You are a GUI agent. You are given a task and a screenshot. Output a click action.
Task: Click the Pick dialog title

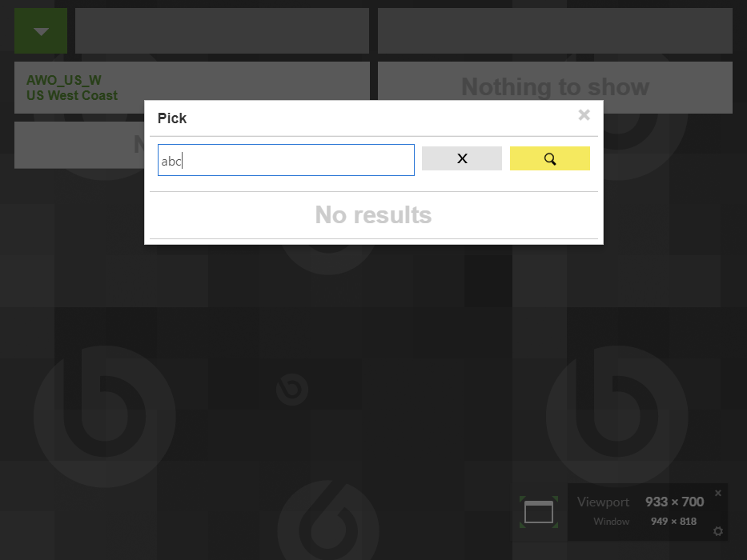(x=172, y=118)
